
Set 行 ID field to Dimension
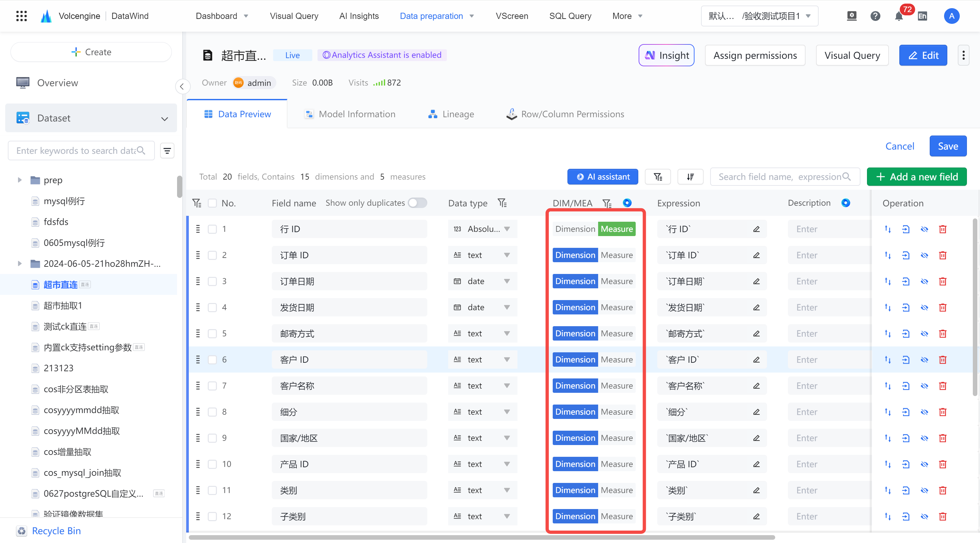click(x=575, y=229)
